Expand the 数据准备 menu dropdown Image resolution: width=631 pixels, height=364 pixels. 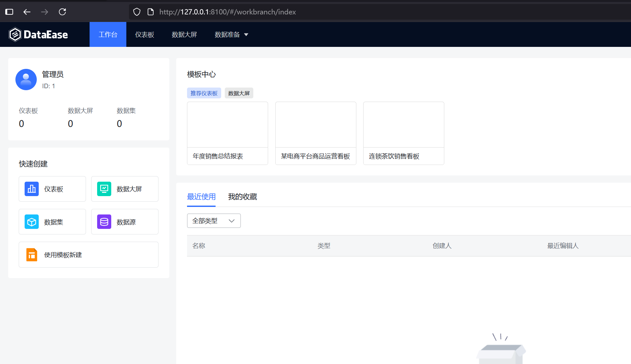231,34
